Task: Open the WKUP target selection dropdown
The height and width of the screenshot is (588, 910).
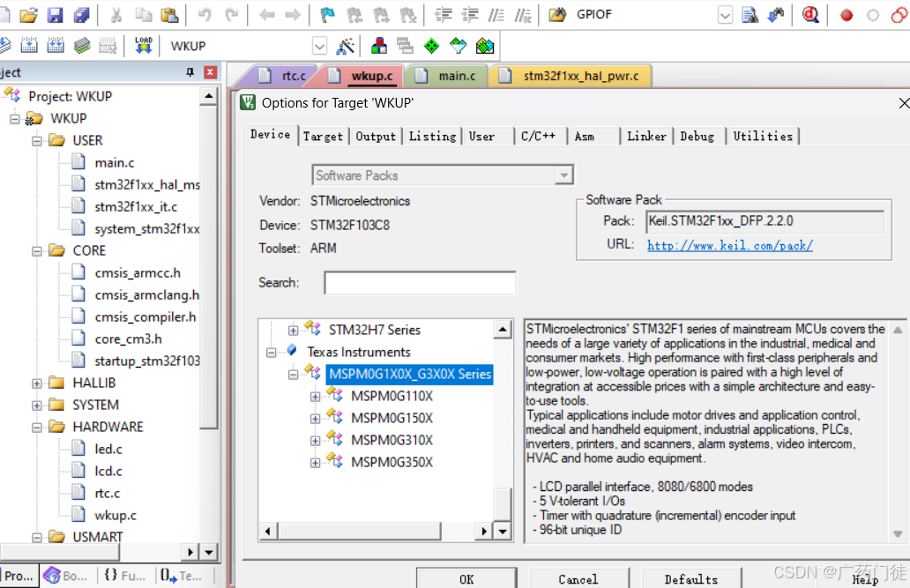Action: pyautogui.click(x=319, y=46)
